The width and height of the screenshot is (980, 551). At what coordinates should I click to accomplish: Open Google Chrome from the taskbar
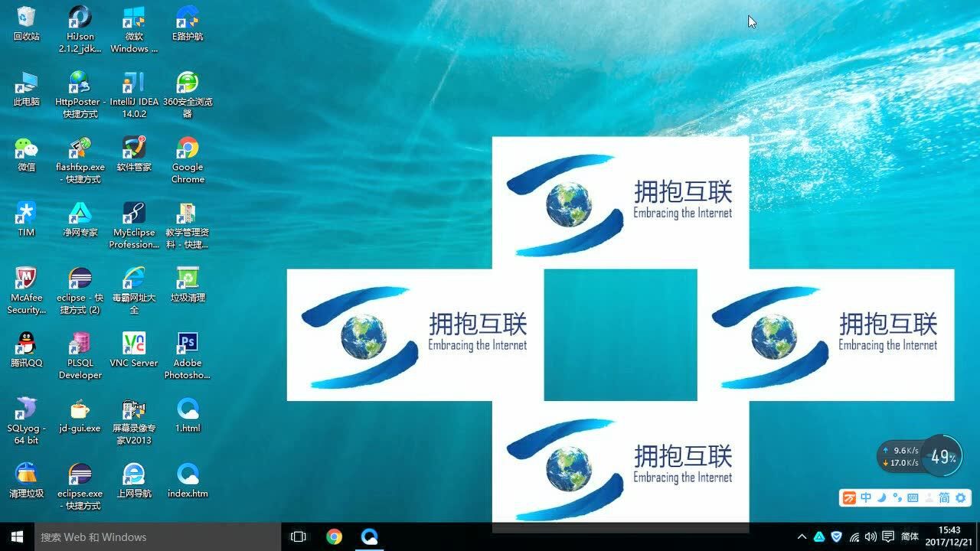coord(333,536)
